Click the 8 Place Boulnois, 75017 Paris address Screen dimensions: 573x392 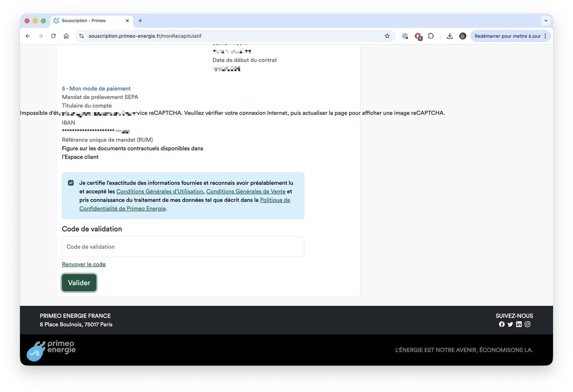76,325
